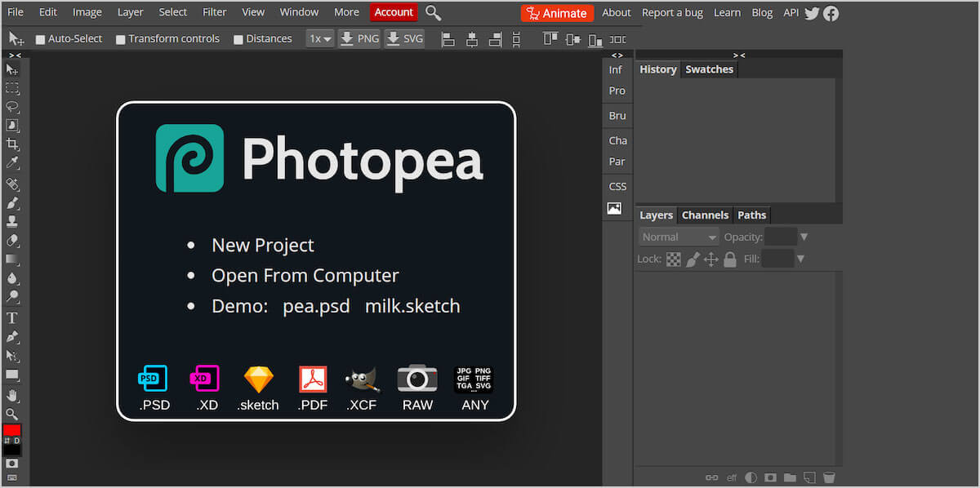
Task: Open the Facebook icon link
Action: pos(831,12)
